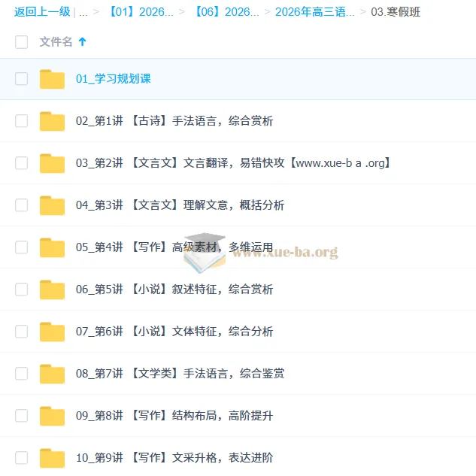The height and width of the screenshot is (476, 476).
Task: Go to the 【01】2026... breadcrumb
Action: pyautogui.click(x=141, y=12)
